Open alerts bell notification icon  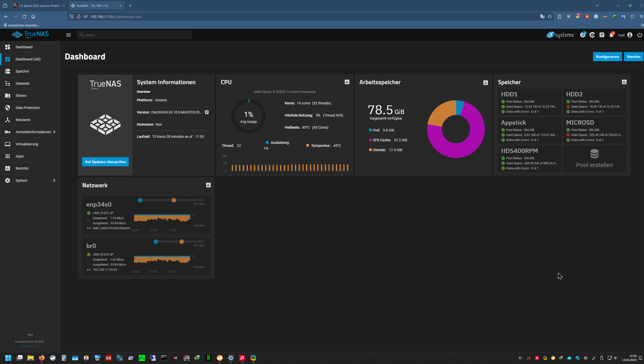coord(611,35)
